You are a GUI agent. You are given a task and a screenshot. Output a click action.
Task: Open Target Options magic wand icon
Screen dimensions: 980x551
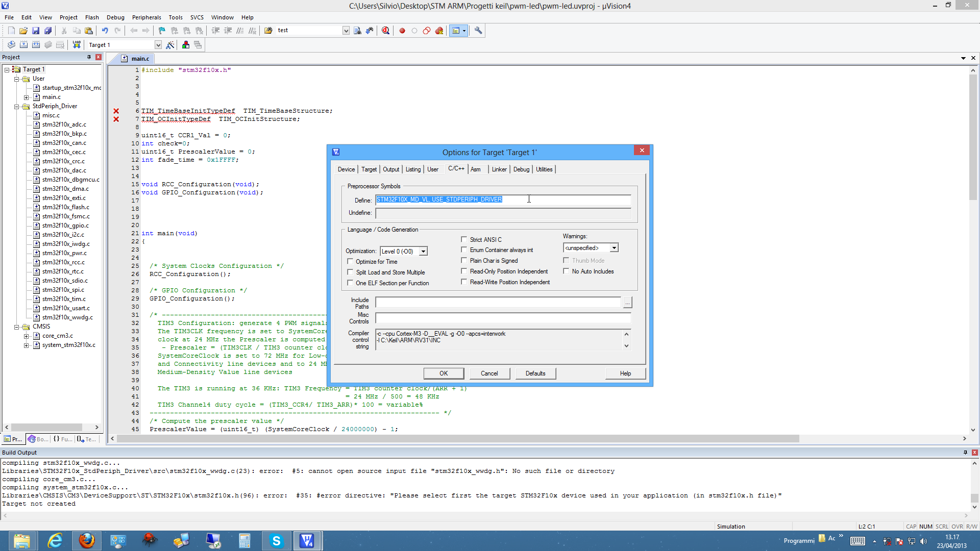170,45
